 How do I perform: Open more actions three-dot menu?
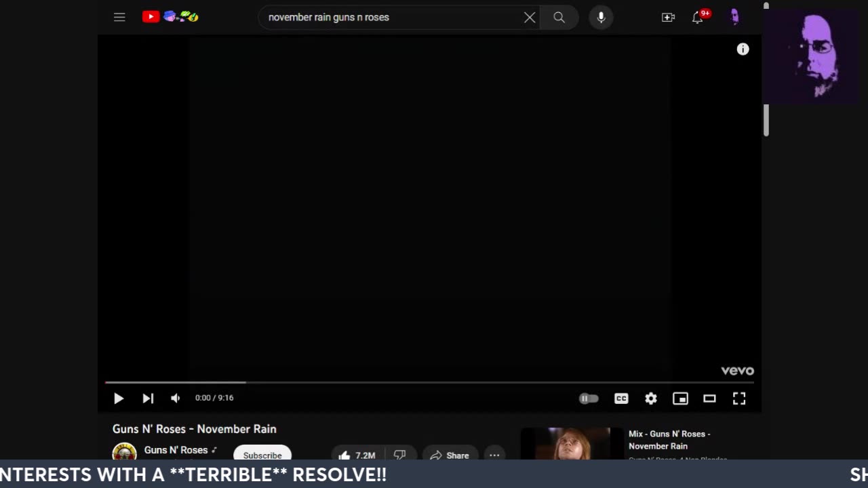coord(494,454)
